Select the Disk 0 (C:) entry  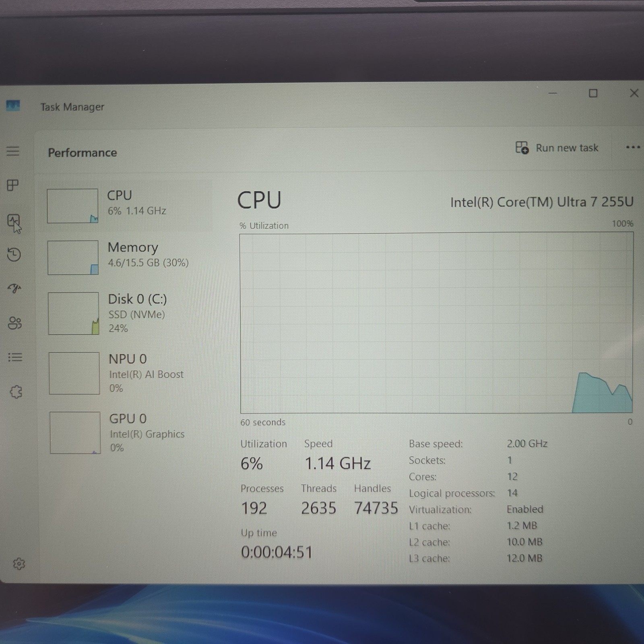coord(126,313)
